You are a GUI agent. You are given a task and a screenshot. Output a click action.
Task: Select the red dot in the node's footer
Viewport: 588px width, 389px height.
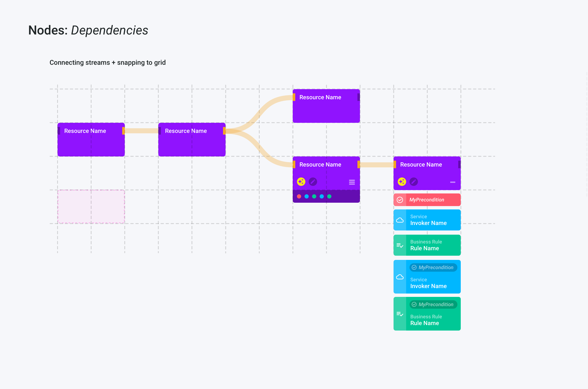coord(299,196)
